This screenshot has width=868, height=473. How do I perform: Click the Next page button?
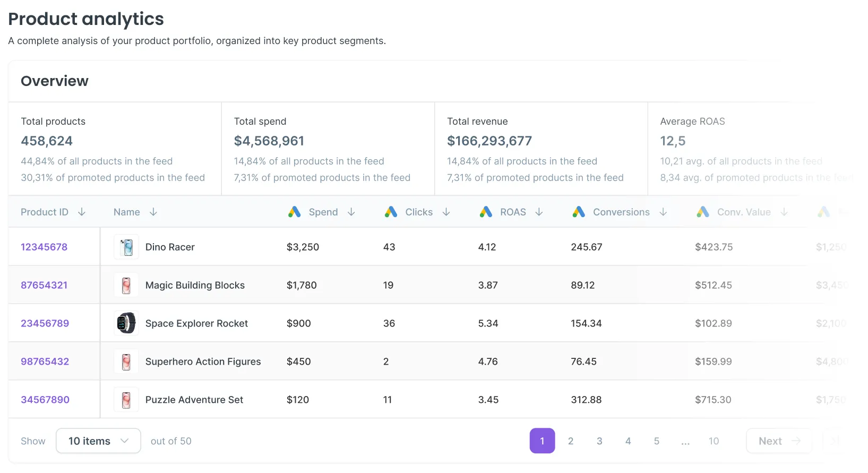tap(779, 441)
